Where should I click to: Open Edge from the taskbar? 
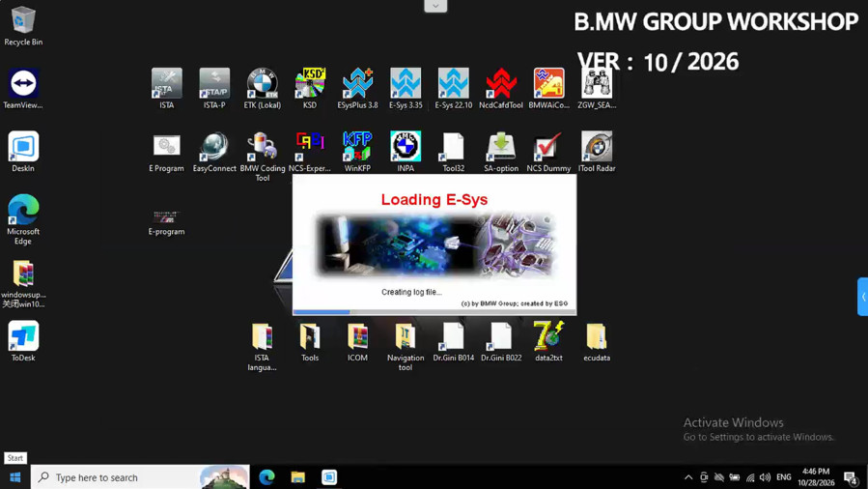pyautogui.click(x=266, y=477)
